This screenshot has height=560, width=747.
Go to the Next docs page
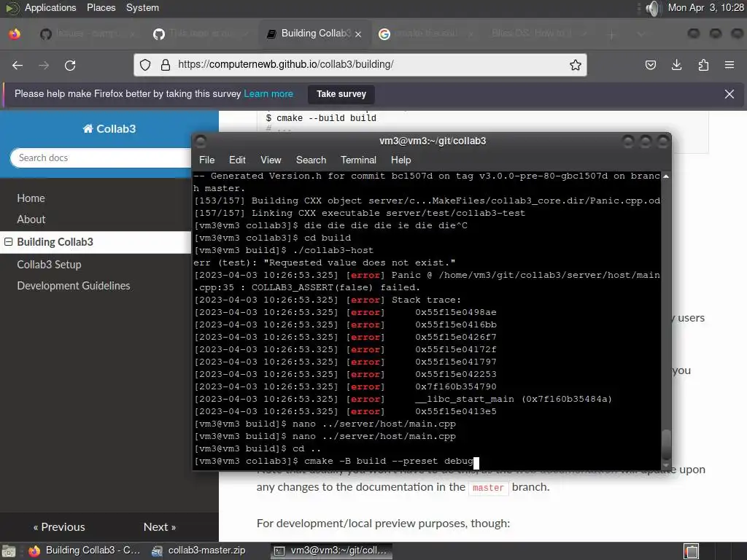160,526
